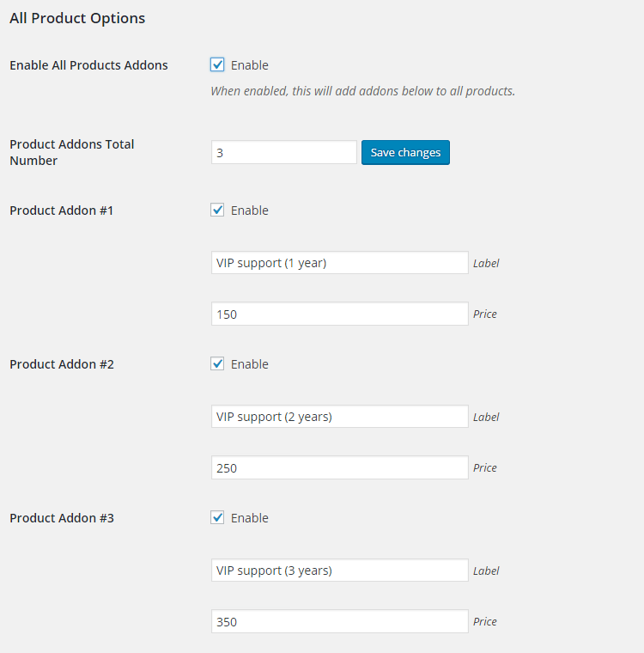Click the Enable text beside Product Addon #3 checkbox
The height and width of the screenshot is (653, 644).
coord(250,518)
